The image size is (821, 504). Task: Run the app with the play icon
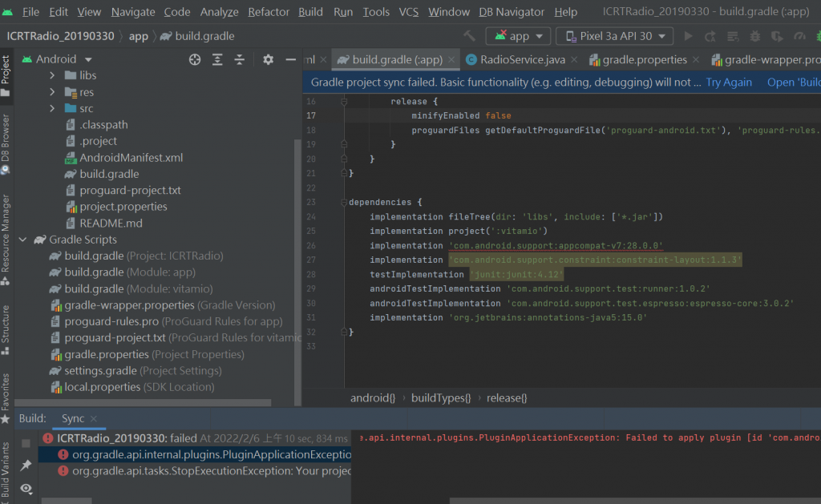coord(688,36)
